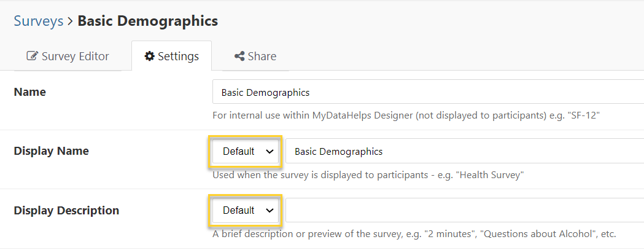This screenshot has height=250, width=644.
Task: Click the 'Display Name' field label
Action: click(52, 151)
